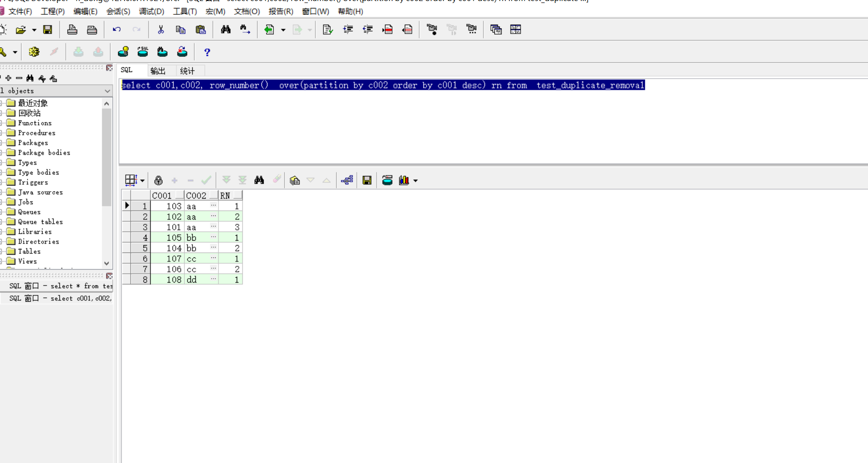
Task: Switch to the 输出 tab
Action: click(158, 71)
